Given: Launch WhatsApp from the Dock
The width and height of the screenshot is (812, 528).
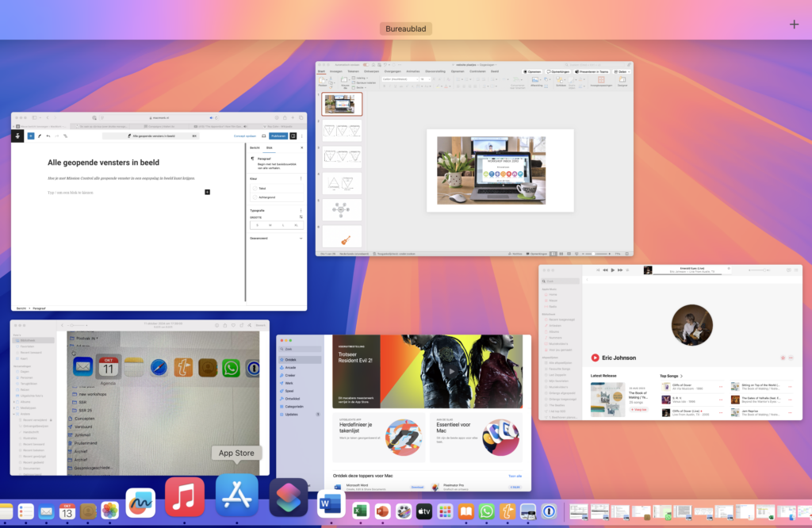Looking at the screenshot, I should coord(486,511).
